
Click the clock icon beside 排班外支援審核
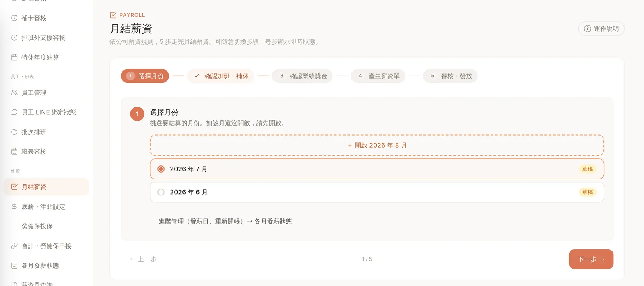[14, 37]
